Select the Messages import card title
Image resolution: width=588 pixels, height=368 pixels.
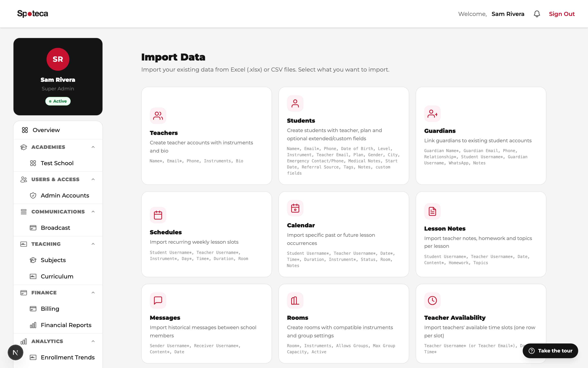coord(165,318)
